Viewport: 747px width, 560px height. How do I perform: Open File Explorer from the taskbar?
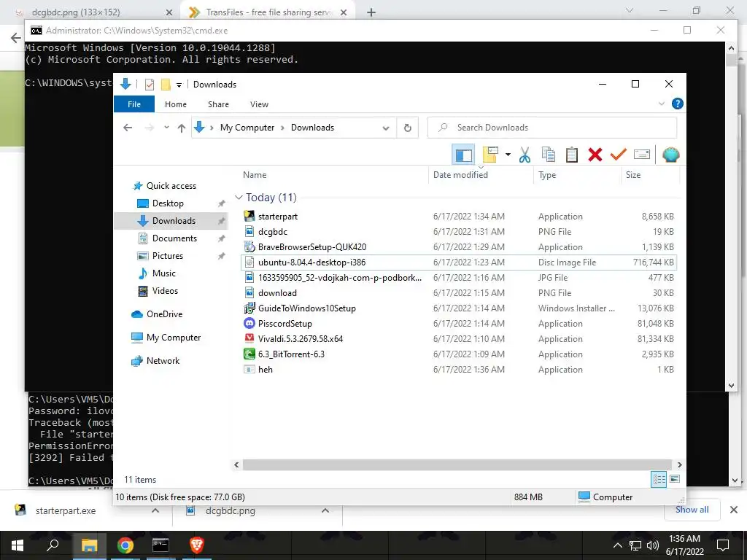pyautogui.click(x=89, y=545)
